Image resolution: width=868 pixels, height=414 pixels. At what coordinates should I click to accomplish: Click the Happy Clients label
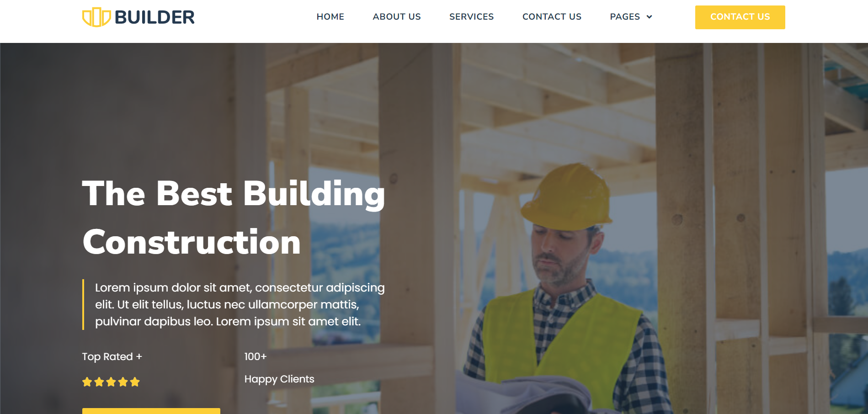click(279, 379)
